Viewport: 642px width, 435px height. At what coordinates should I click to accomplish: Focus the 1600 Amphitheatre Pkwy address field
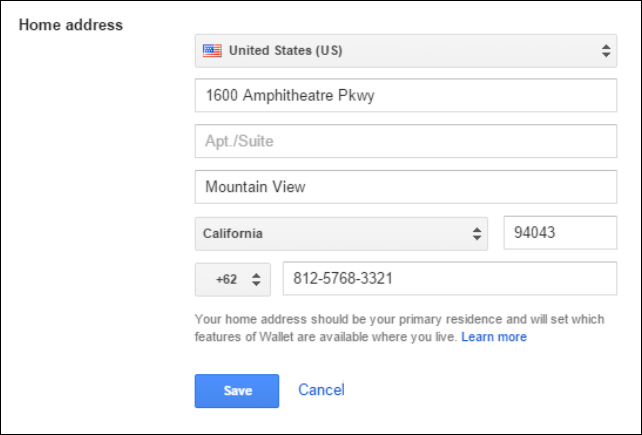pyautogui.click(x=406, y=95)
